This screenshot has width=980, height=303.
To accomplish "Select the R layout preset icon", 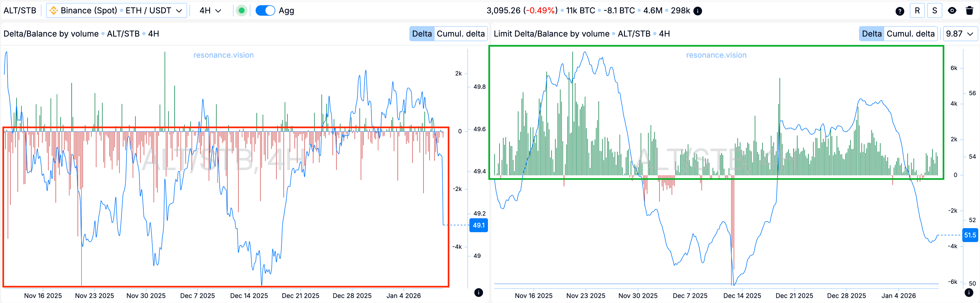I will click(x=917, y=11).
